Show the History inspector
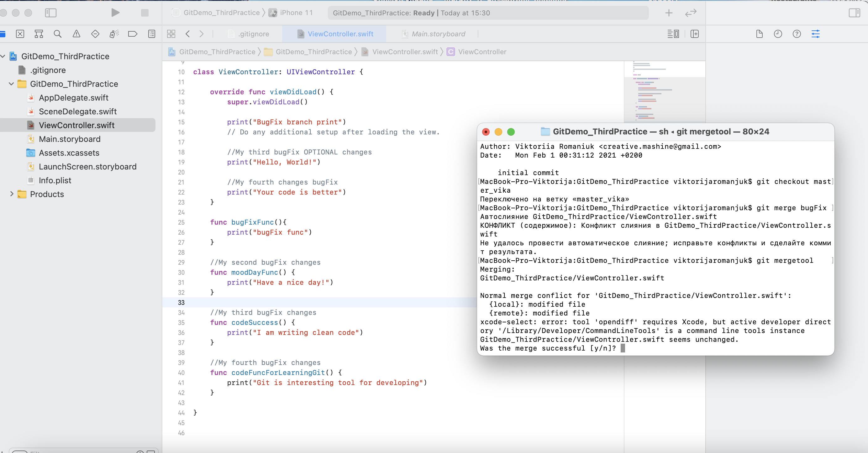 tap(778, 34)
